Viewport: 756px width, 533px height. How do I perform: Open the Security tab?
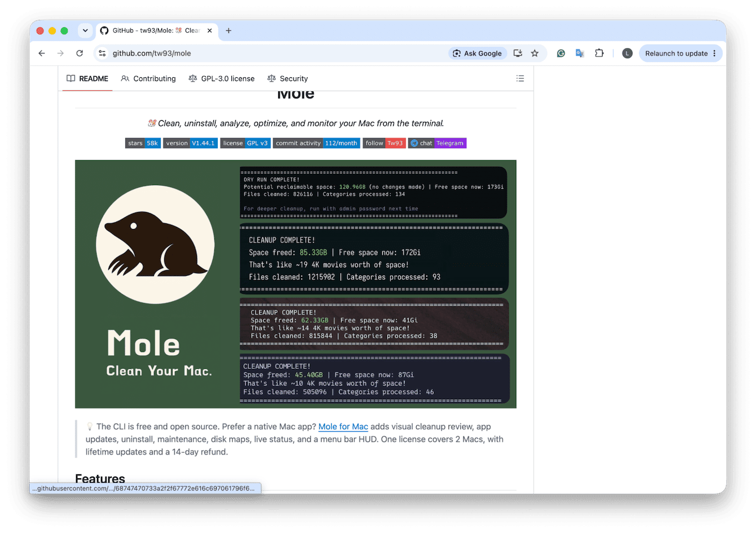tap(288, 78)
